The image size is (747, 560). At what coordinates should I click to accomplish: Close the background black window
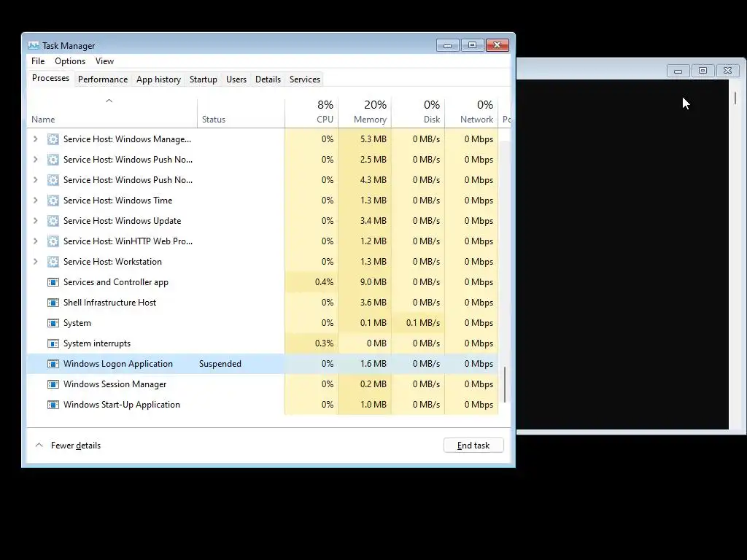727,71
